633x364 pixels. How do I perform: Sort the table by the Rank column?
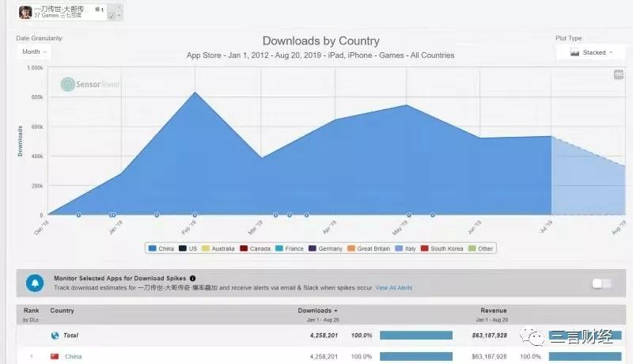coord(31,310)
